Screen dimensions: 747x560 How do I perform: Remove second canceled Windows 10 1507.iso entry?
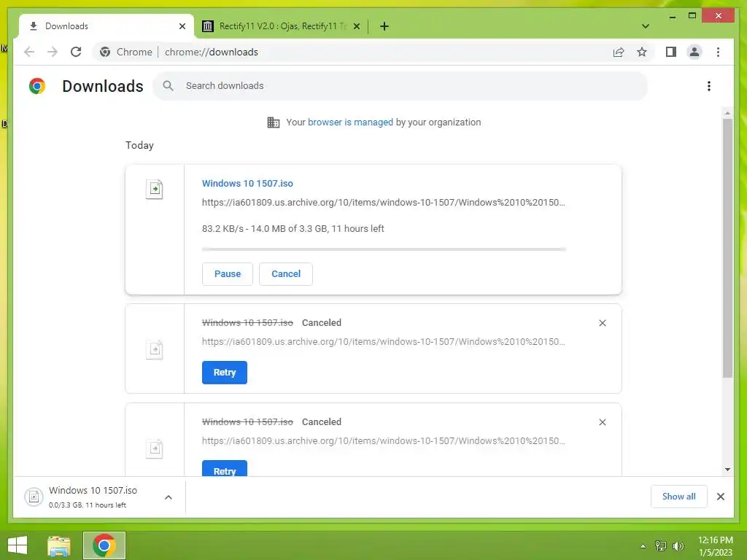(602, 422)
